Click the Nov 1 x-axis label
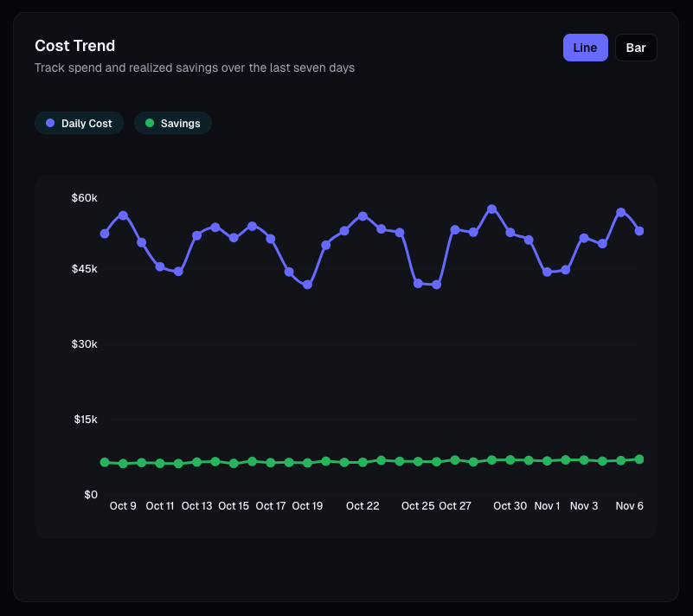 [x=547, y=506]
